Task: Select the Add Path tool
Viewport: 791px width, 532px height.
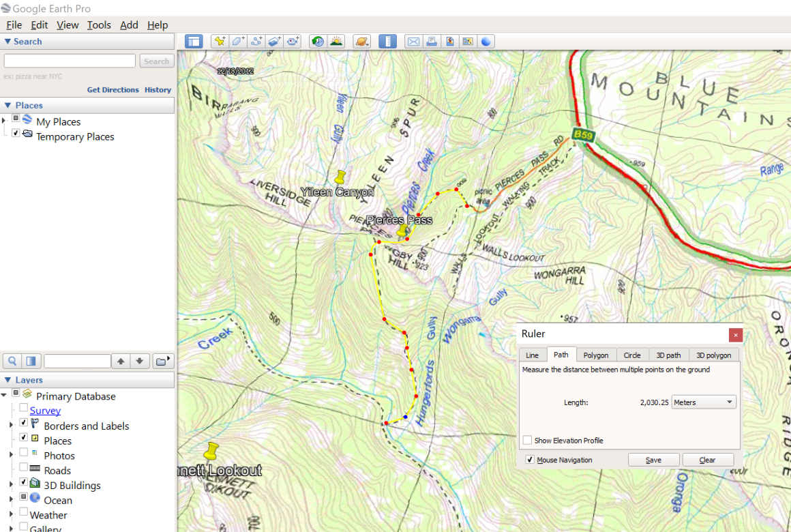Action: click(x=256, y=41)
